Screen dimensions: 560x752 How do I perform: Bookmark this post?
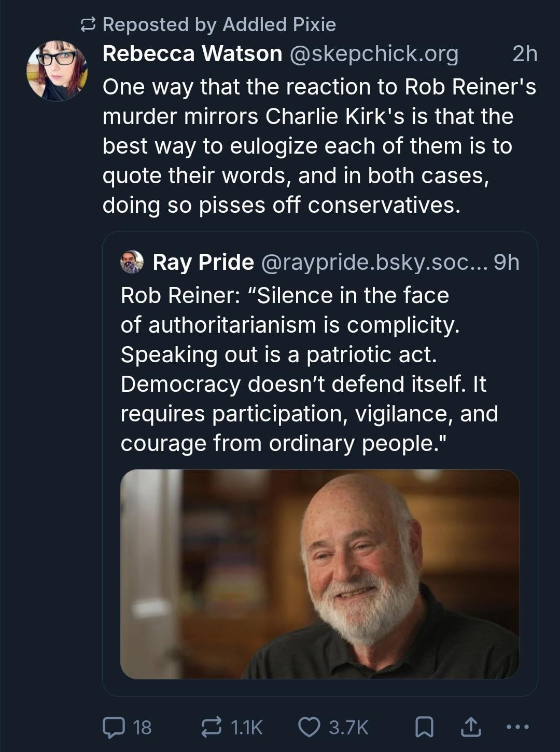click(425, 727)
